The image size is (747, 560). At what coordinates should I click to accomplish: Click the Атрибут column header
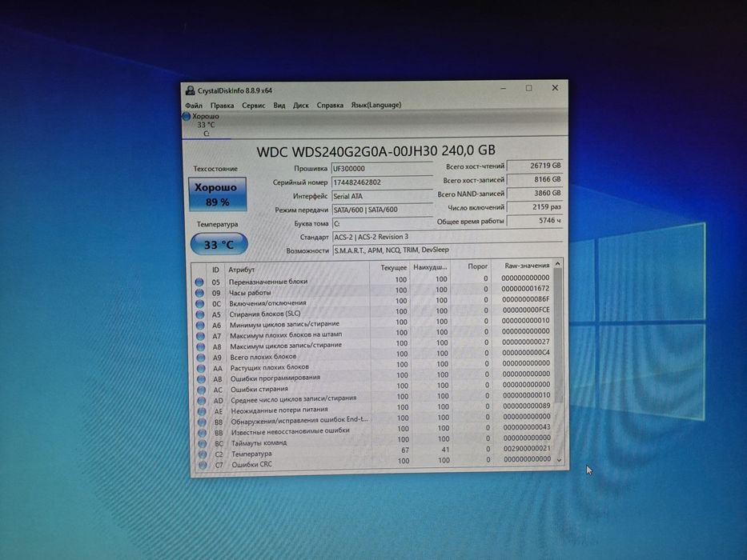click(x=297, y=269)
